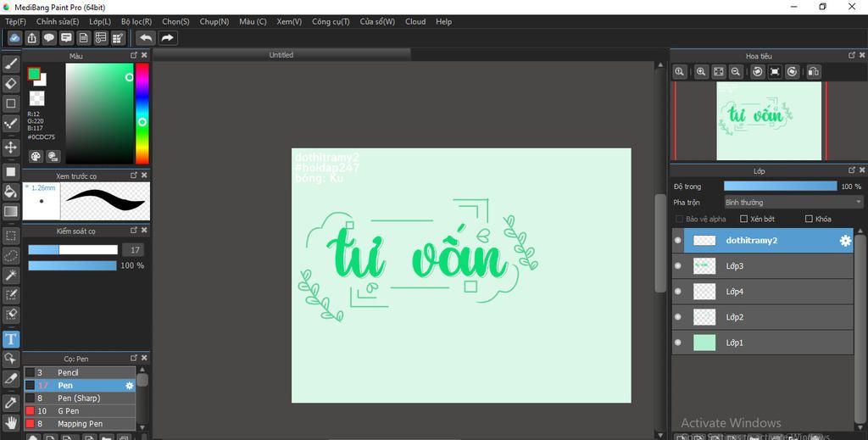
Task: Select the Move tool
Action: pos(10,148)
